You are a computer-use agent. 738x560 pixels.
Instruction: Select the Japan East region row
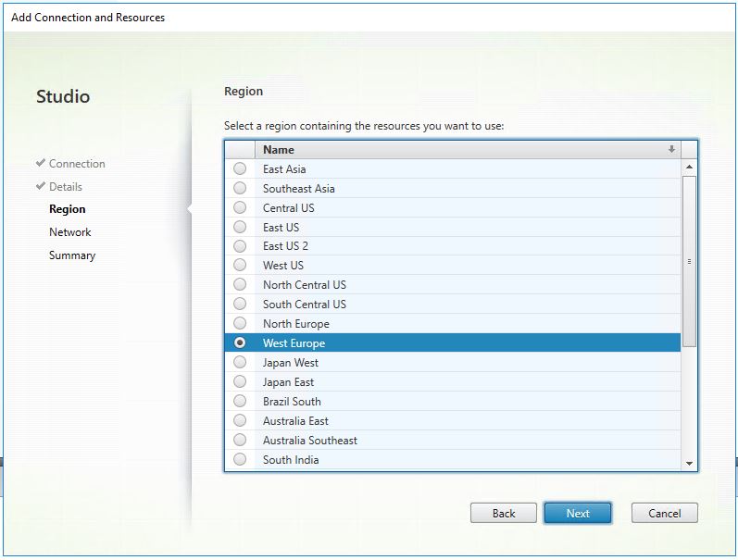coord(288,382)
